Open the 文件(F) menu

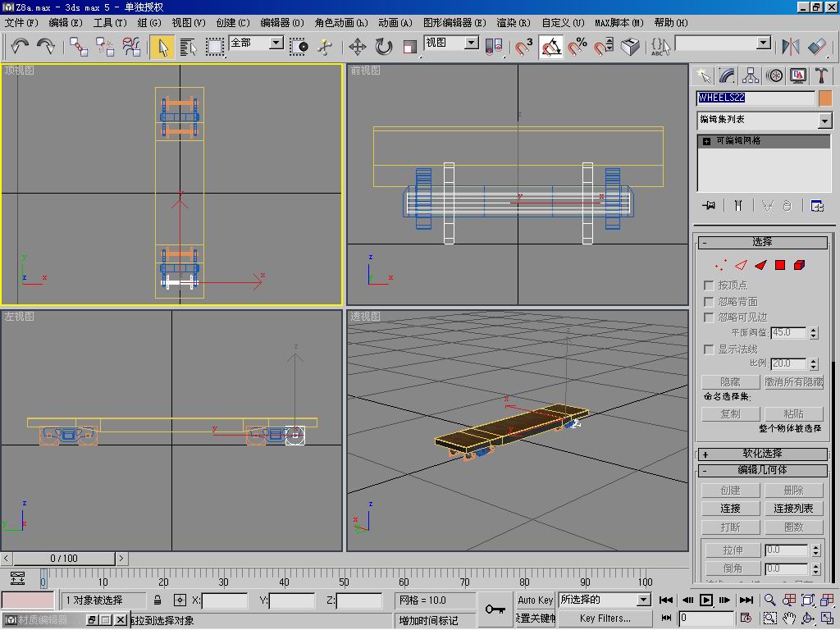21,23
